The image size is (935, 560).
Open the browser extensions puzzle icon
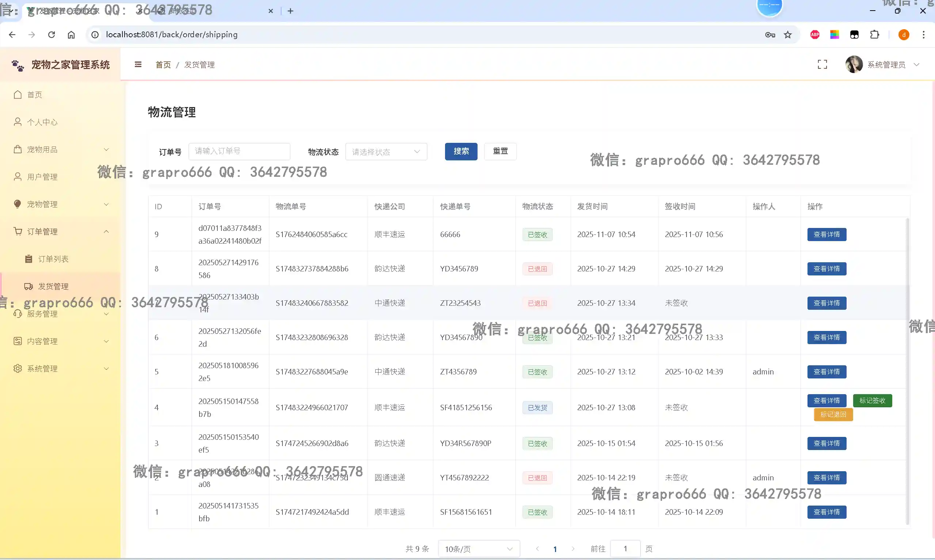[874, 35]
